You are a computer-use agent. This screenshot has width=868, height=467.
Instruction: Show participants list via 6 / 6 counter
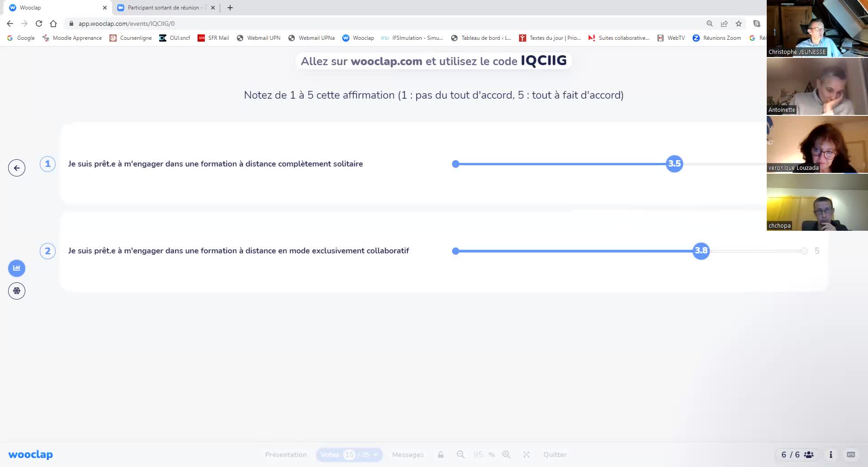tap(797, 454)
